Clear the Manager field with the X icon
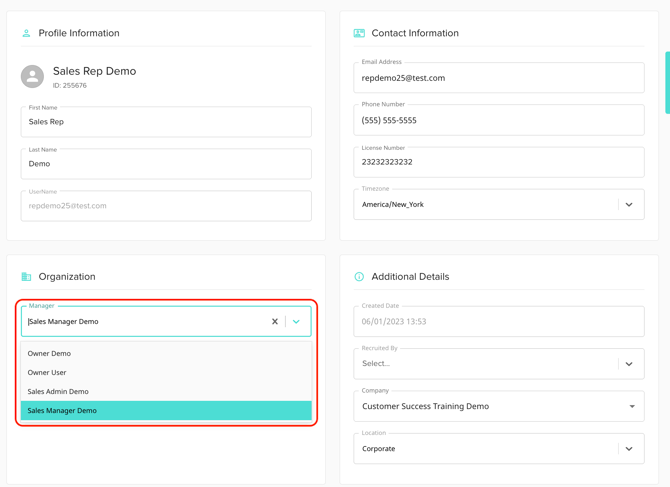 275,322
